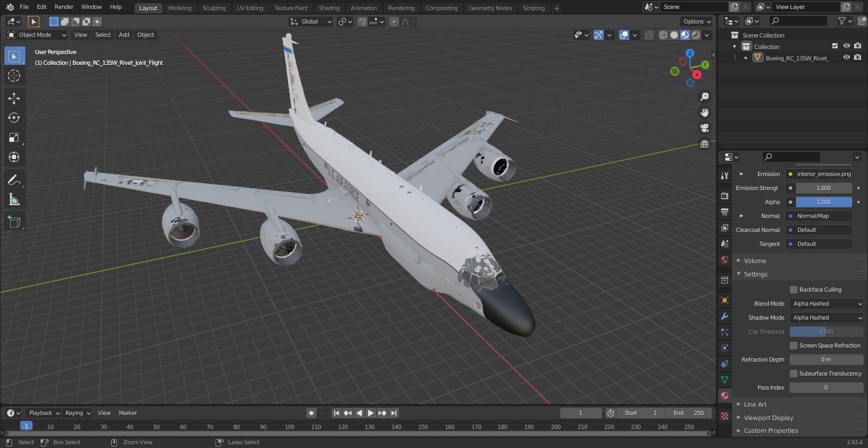Select the Add Cube tool

coord(14,222)
